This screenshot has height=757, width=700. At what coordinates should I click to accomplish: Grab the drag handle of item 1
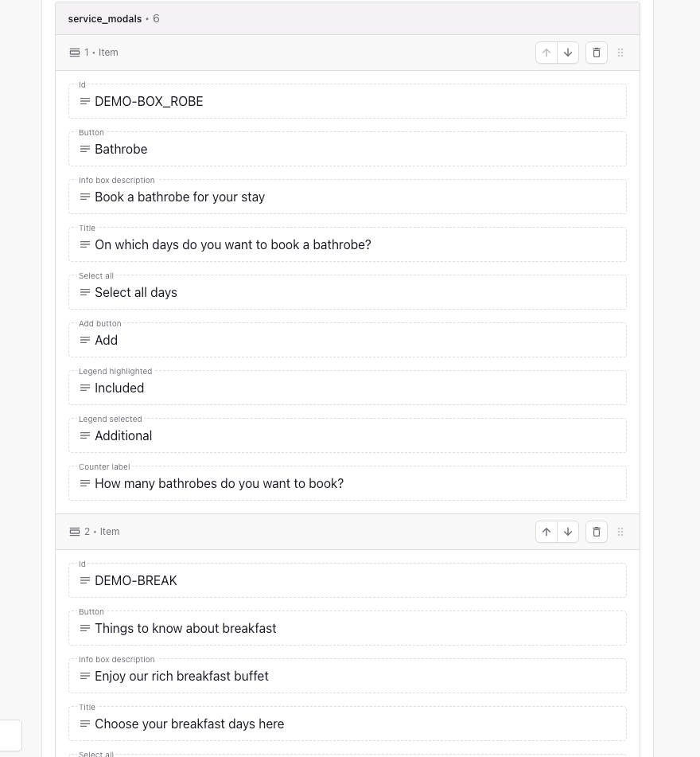click(x=620, y=53)
